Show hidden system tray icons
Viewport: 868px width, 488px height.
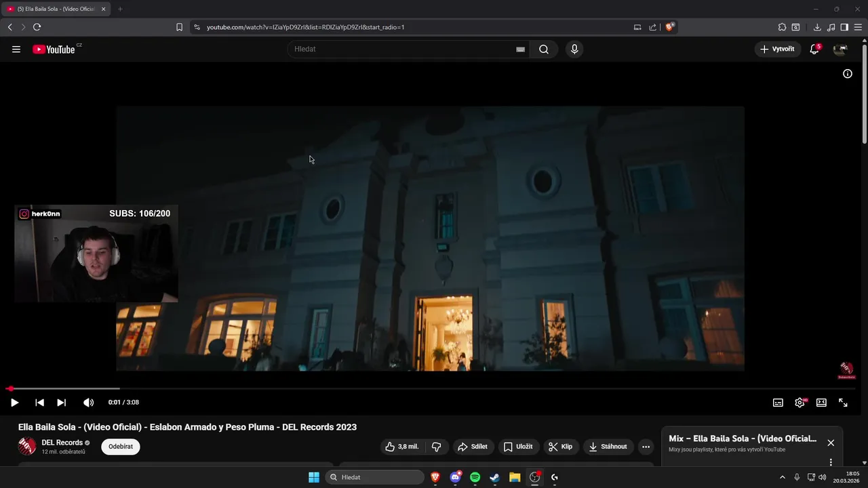782,477
